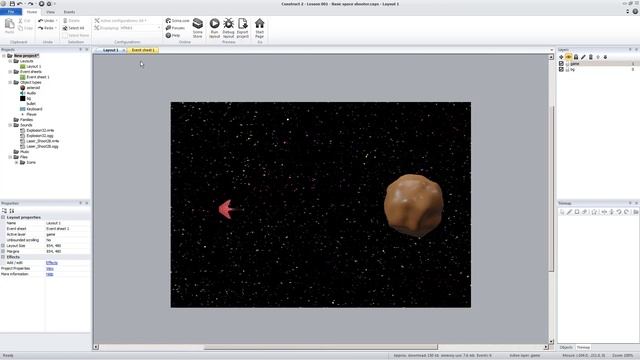Go to the Start Page

coord(259,28)
